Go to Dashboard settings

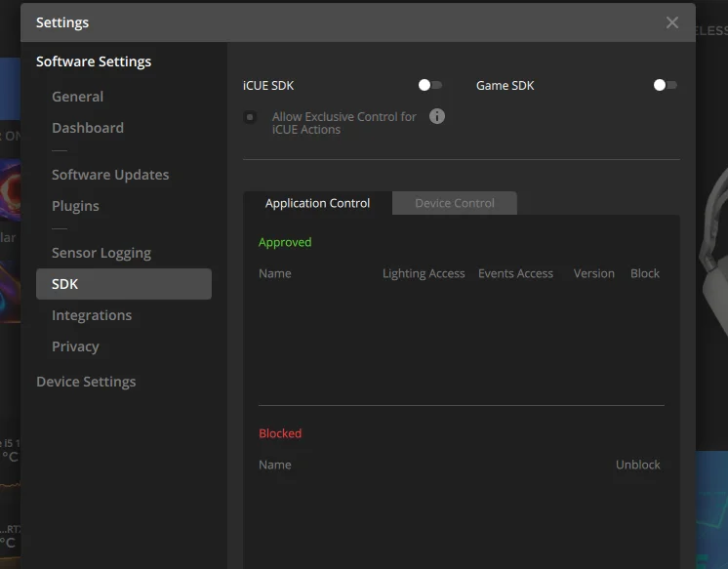point(88,128)
